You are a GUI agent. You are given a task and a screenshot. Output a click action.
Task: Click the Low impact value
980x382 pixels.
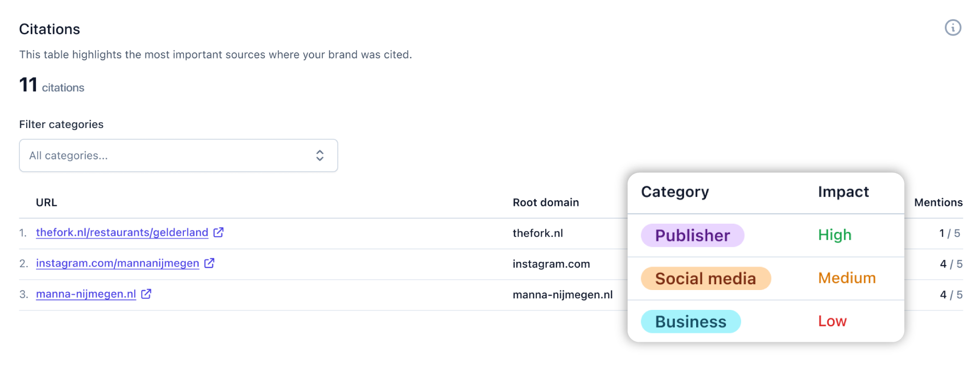[832, 321]
